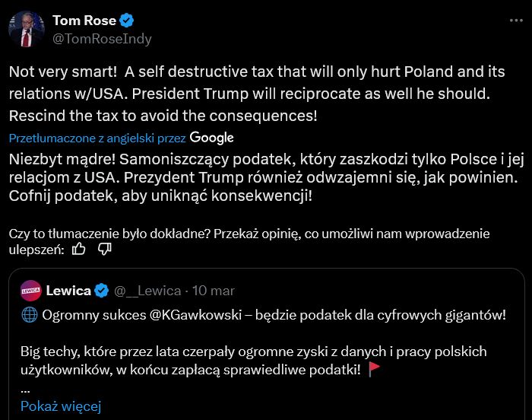Rate translation with thumbs down
Viewport: 532px width, 420px height.
tap(105, 248)
